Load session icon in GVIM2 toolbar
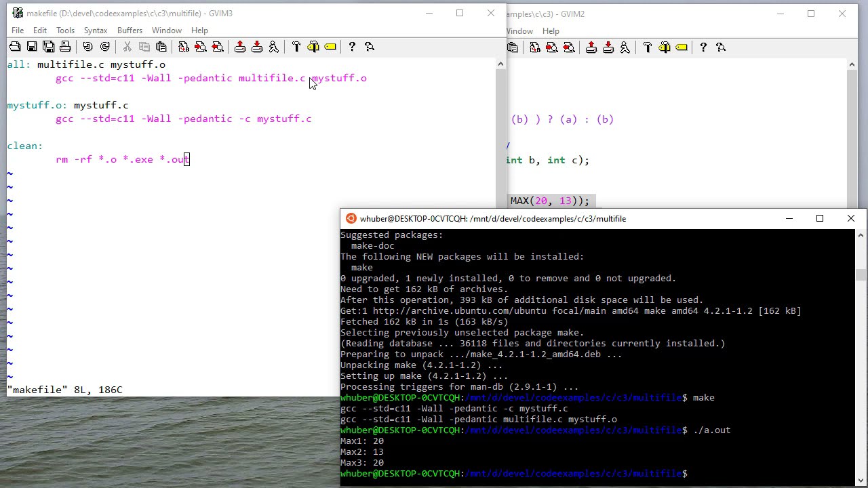The image size is (868, 488). point(591,47)
